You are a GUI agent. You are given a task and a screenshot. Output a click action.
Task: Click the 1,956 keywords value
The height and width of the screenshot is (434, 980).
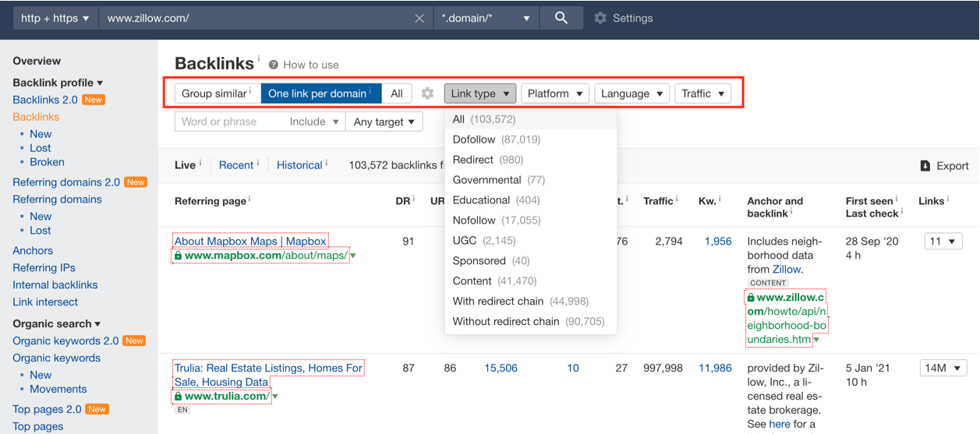tap(718, 242)
